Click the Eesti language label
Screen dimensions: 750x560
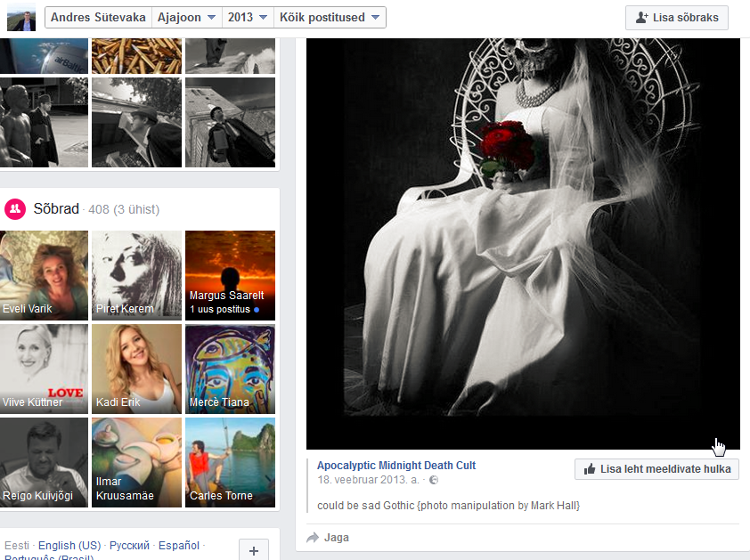17,545
